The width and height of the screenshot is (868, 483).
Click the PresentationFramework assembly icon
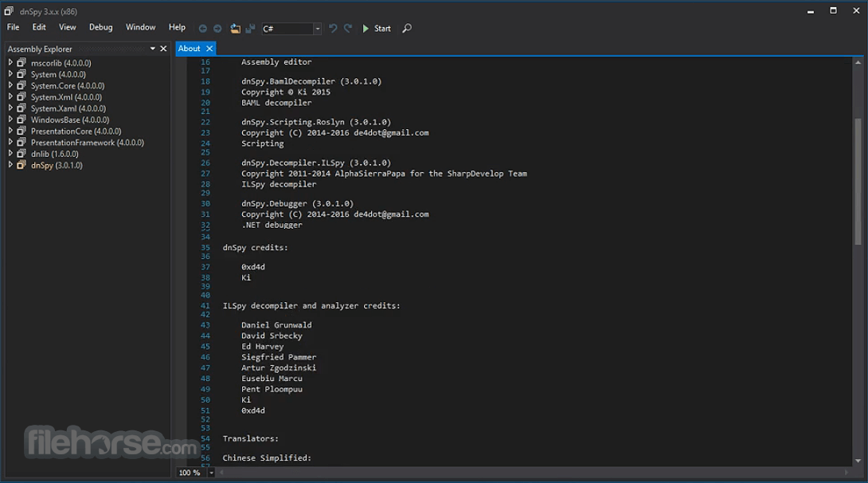click(22, 142)
